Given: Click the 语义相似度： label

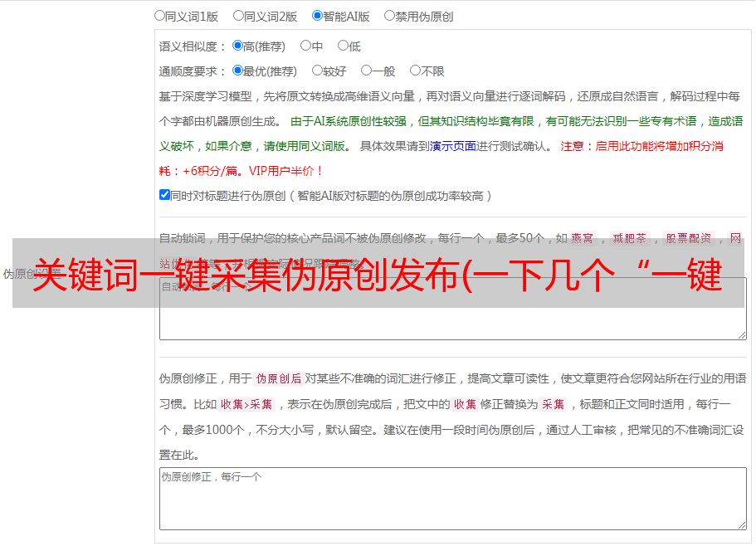Looking at the screenshot, I should coord(193,46).
